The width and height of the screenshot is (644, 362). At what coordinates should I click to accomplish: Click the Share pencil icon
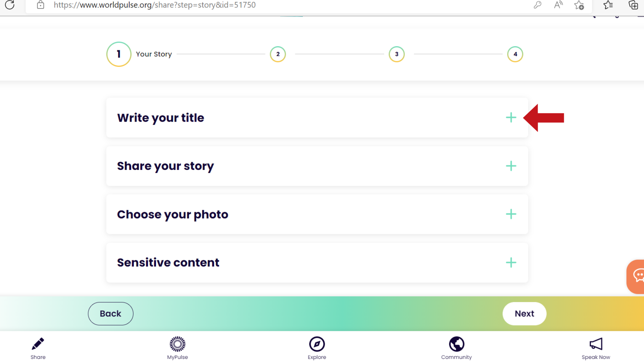pos(38,344)
